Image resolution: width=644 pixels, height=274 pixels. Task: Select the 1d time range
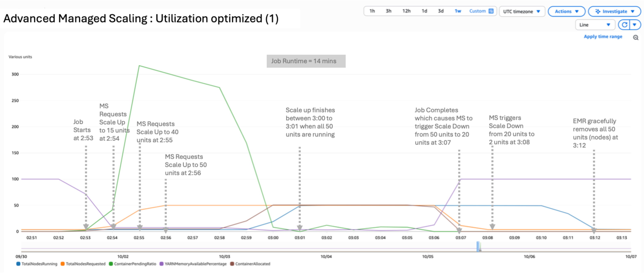(424, 11)
